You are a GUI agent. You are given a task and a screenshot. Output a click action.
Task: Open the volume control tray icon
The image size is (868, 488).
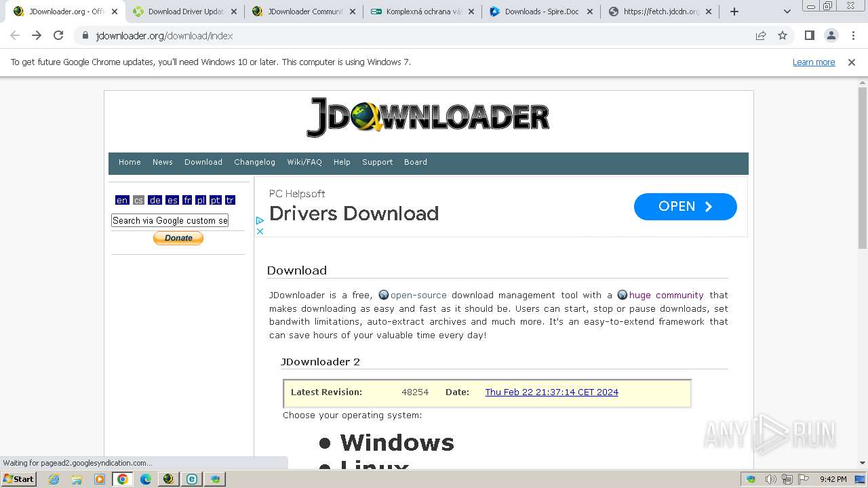(x=771, y=479)
